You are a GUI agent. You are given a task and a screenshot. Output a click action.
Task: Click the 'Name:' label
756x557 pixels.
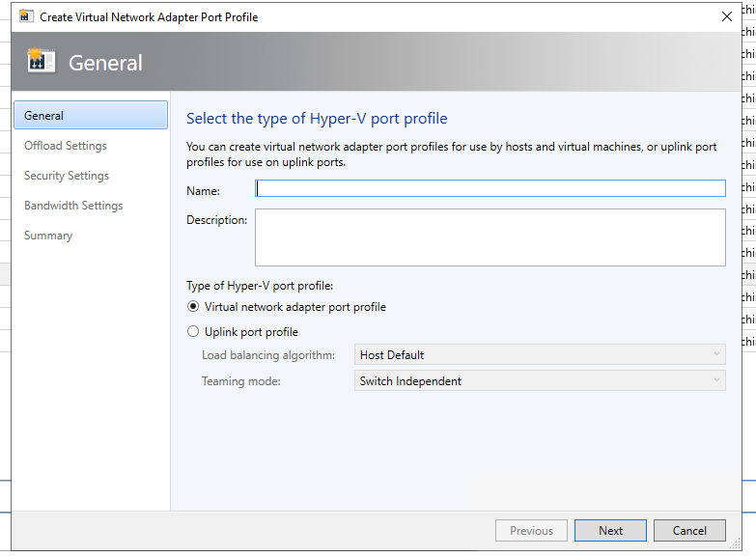coord(203,191)
